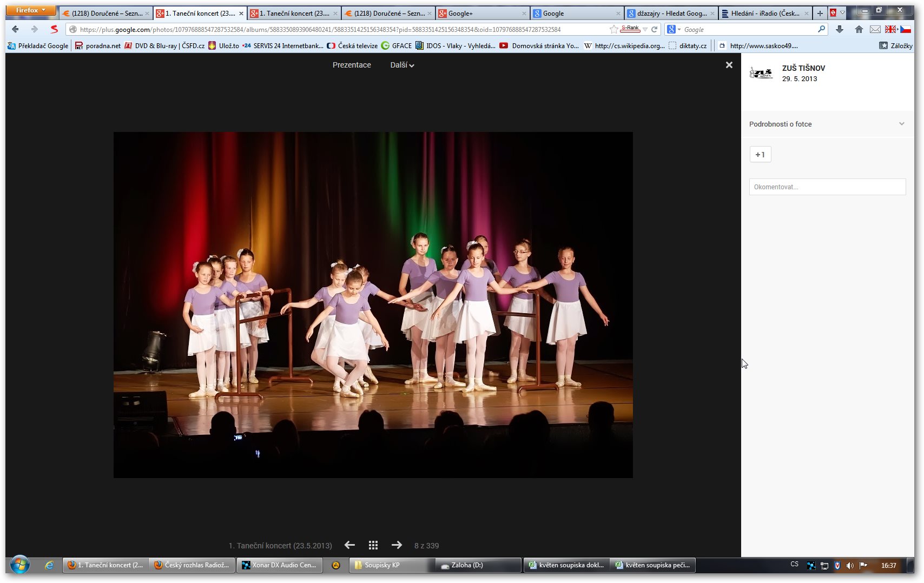Click the Okomentovat comment field
The width and height of the screenshot is (924, 583).
827,187
